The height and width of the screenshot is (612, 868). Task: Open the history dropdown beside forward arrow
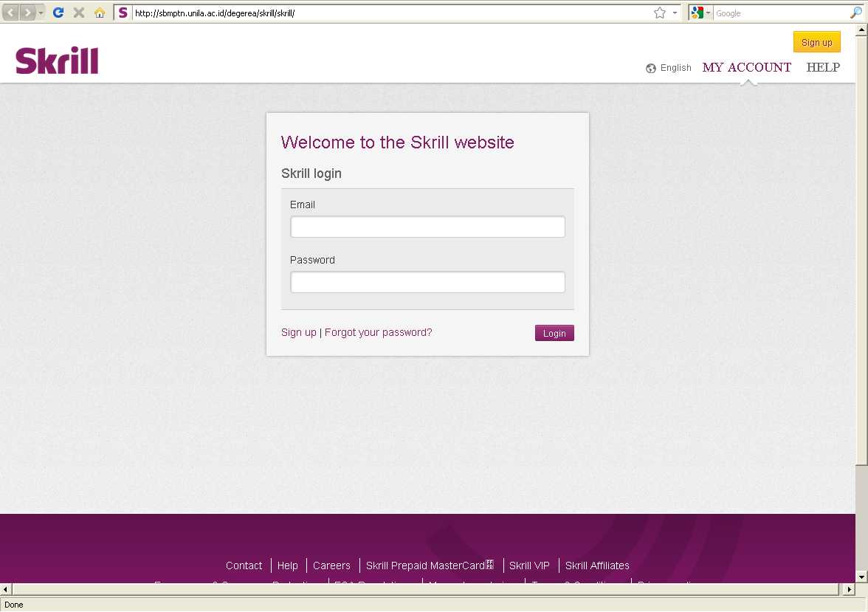pyautogui.click(x=41, y=13)
